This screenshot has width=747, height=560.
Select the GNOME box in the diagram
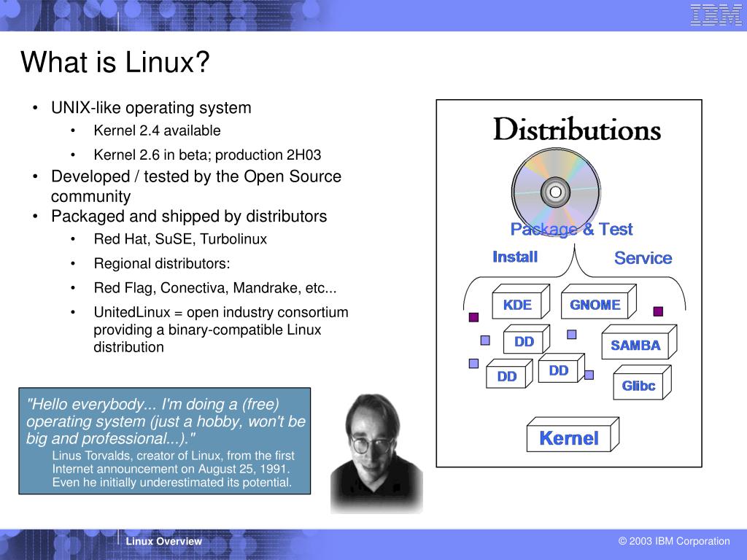599,301
